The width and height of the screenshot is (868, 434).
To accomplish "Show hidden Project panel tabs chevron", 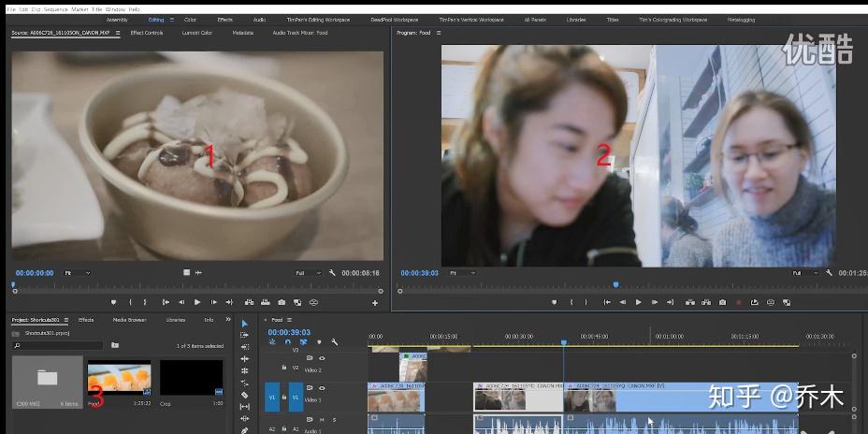I will [228, 319].
